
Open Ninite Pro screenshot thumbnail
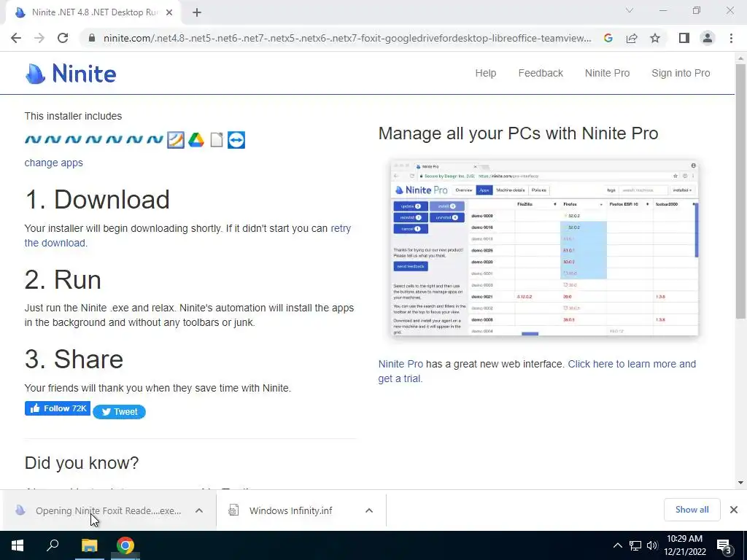coord(544,248)
